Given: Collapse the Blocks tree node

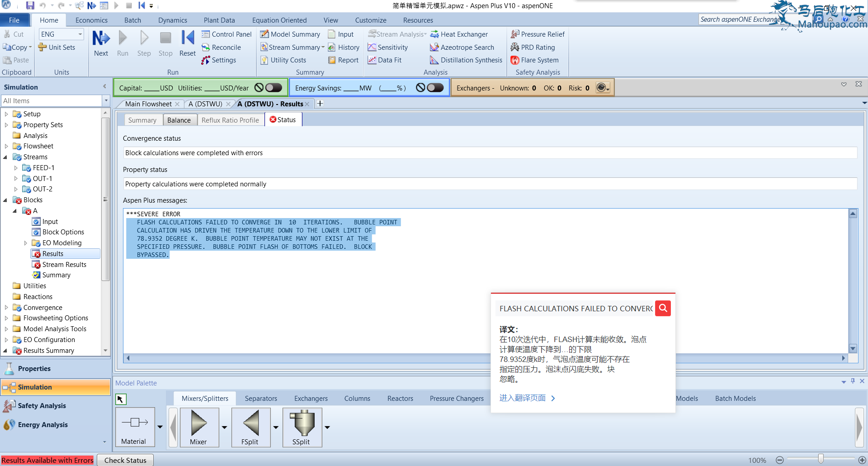Looking at the screenshot, I should 5,200.
